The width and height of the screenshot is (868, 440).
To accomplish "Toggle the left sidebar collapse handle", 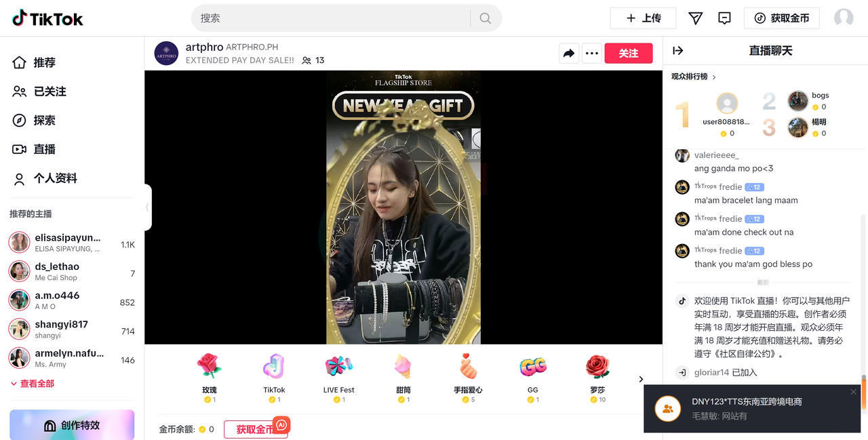I will pyautogui.click(x=147, y=207).
